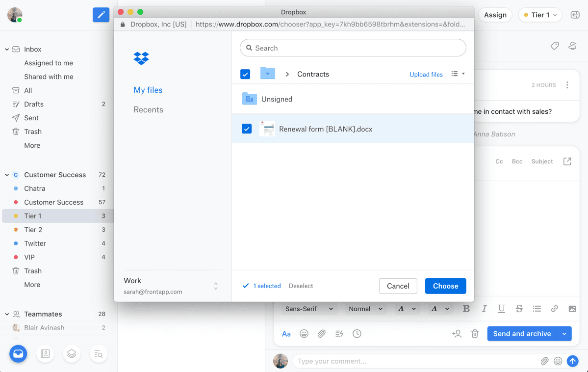Click the insert link icon
The height and width of the screenshot is (372, 588).
[x=554, y=309]
